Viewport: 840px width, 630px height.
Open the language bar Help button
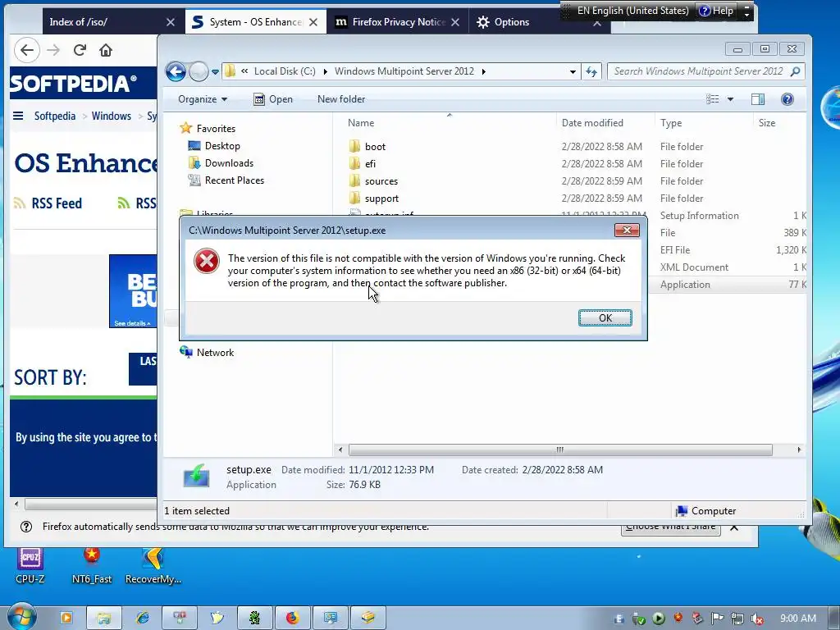click(716, 11)
